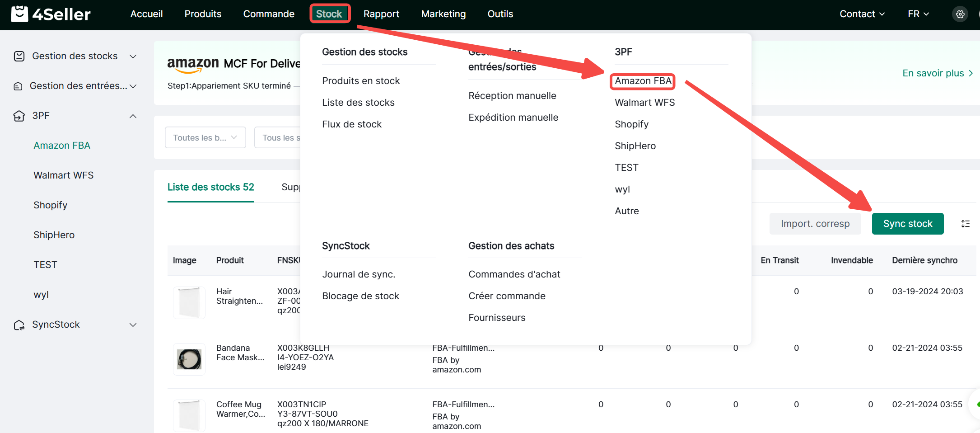Open the Contact dropdown menu

pos(862,14)
